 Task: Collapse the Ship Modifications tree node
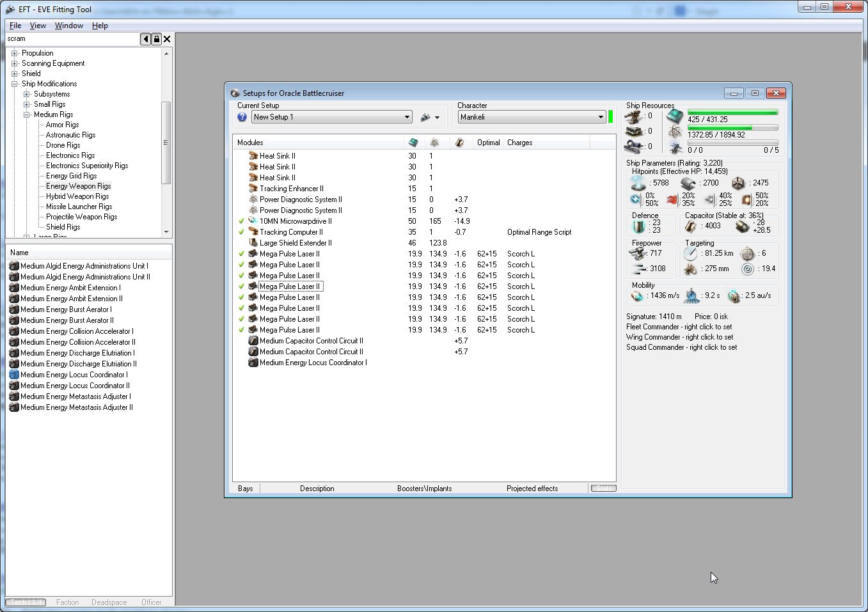15,84
